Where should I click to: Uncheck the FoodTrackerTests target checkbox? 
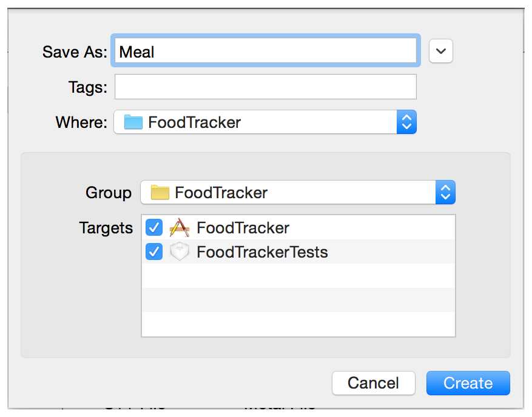154,252
